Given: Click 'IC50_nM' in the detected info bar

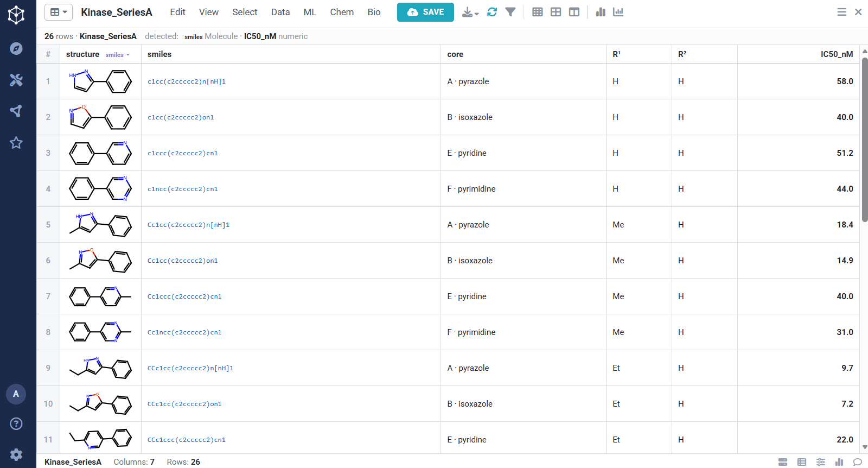Looking at the screenshot, I should [260, 36].
